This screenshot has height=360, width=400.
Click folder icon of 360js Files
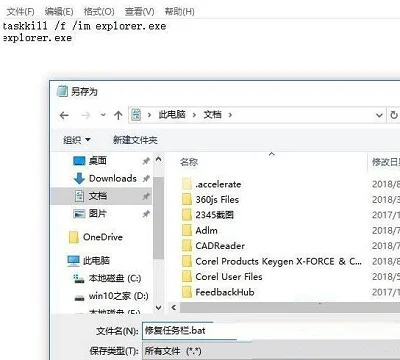[x=187, y=200]
